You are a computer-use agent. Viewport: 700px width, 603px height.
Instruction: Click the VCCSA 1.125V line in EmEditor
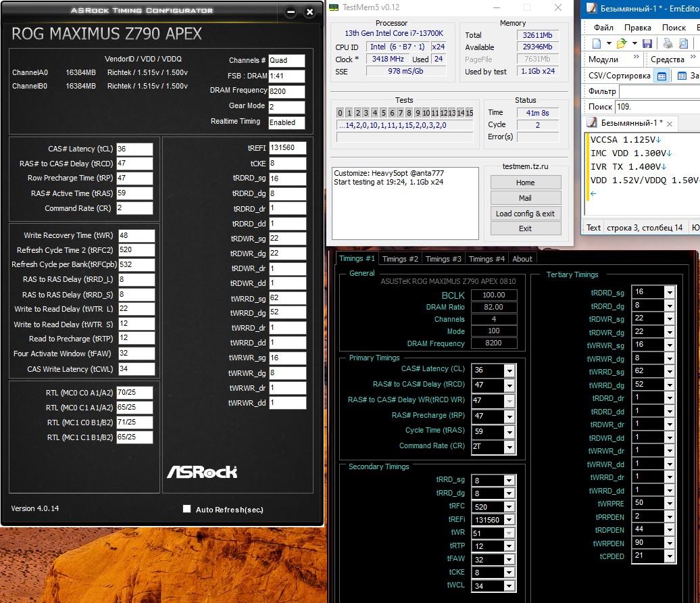point(626,140)
